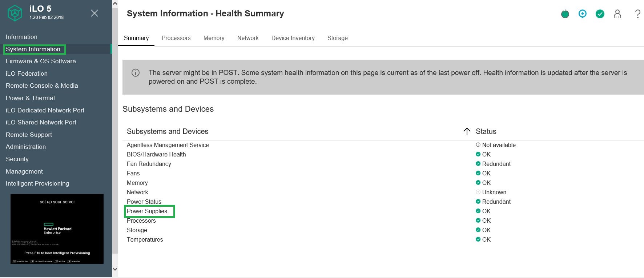
Task: Click the green system health checkmark icon
Action: click(600, 14)
